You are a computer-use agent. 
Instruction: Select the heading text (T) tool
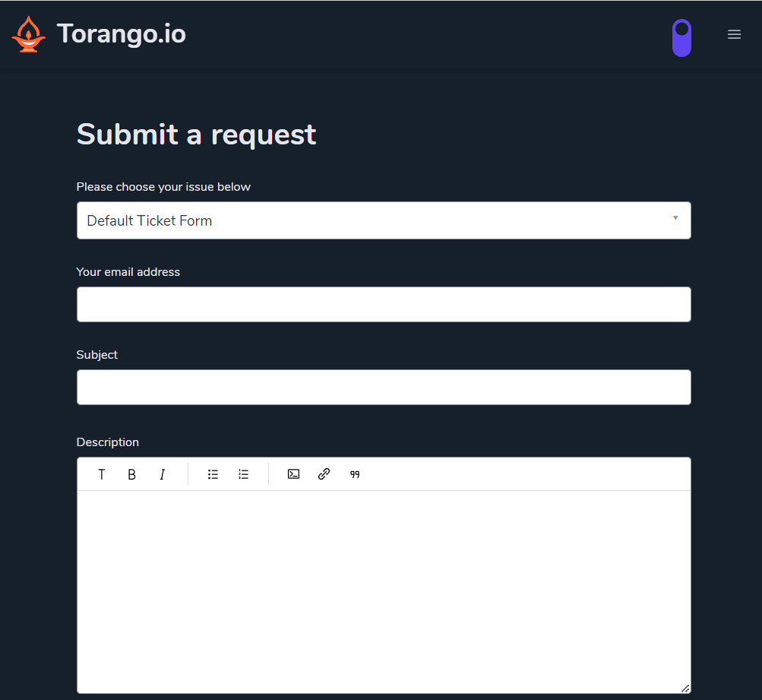(x=102, y=474)
